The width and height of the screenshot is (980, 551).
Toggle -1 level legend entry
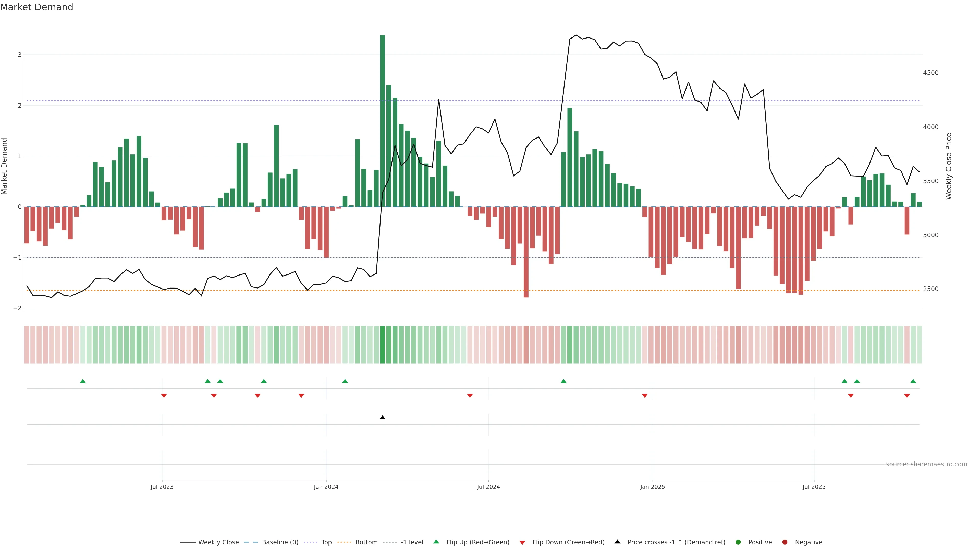(412, 542)
